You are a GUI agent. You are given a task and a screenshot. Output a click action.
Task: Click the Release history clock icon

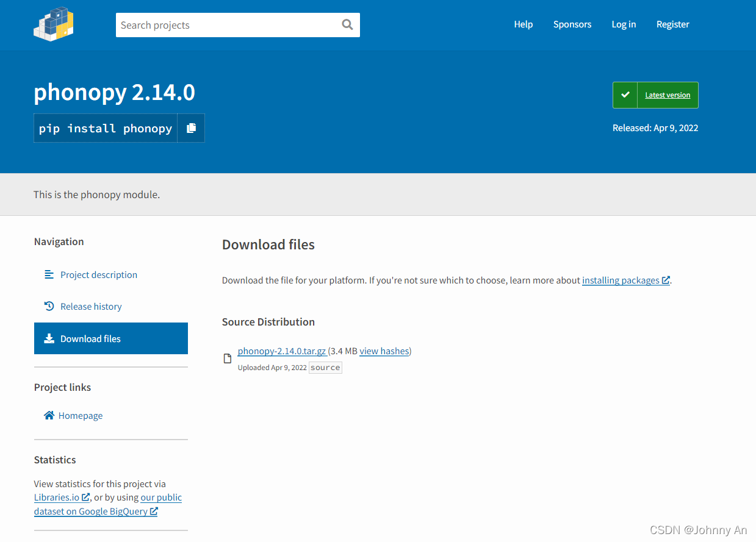(x=49, y=306)
